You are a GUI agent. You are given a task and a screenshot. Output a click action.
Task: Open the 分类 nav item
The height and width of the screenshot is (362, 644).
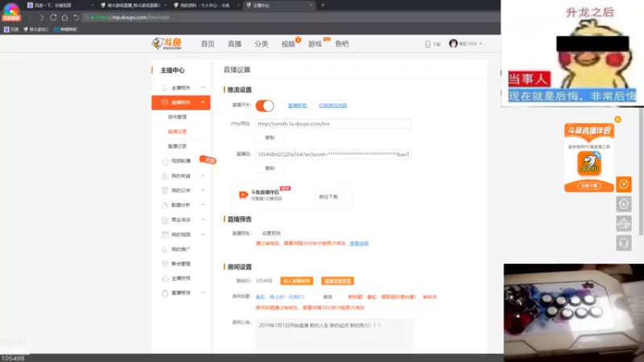(261, 44)
